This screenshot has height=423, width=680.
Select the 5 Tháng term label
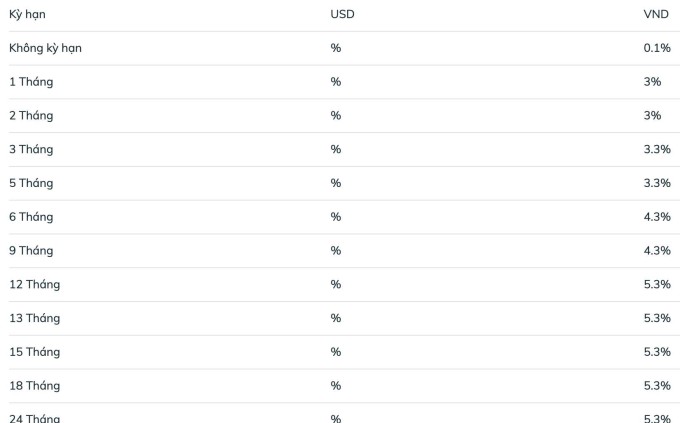coord(31,183)
